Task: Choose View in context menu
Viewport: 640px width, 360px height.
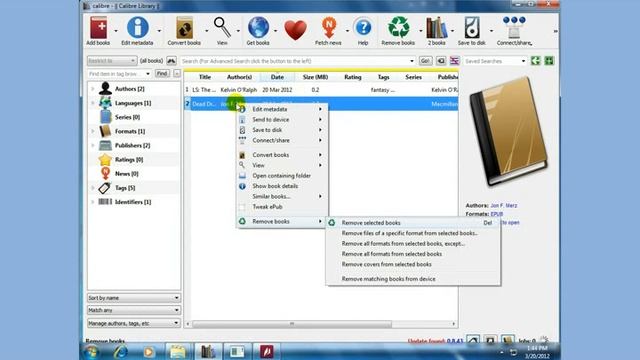Action: pyautogui.click(x=282, y=165)
